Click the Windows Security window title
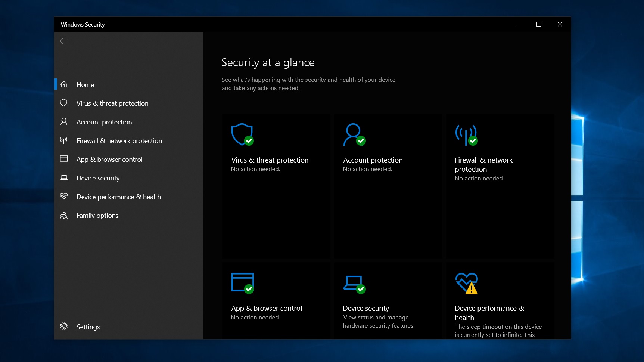 [x=83, y=25]
